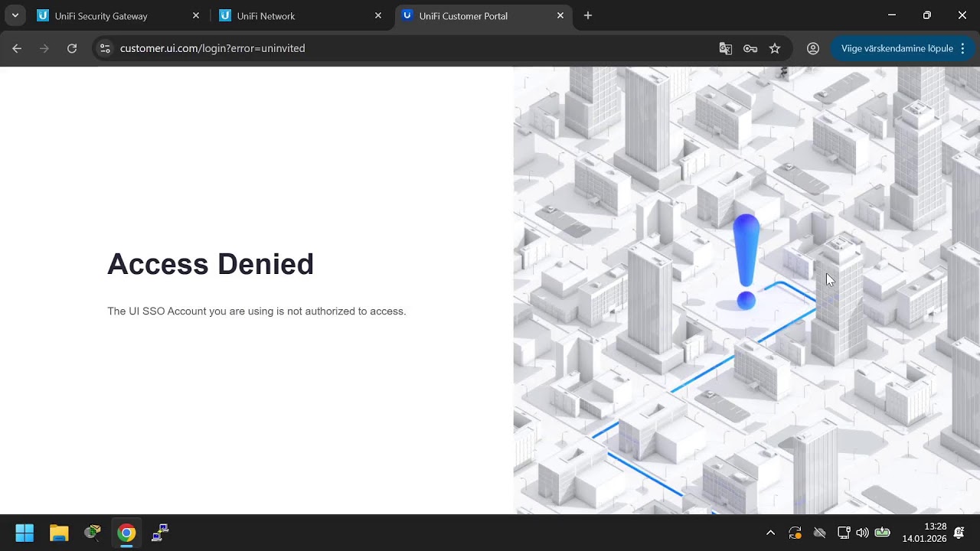Open the Chrome tab search dropdown

[15, 15]
